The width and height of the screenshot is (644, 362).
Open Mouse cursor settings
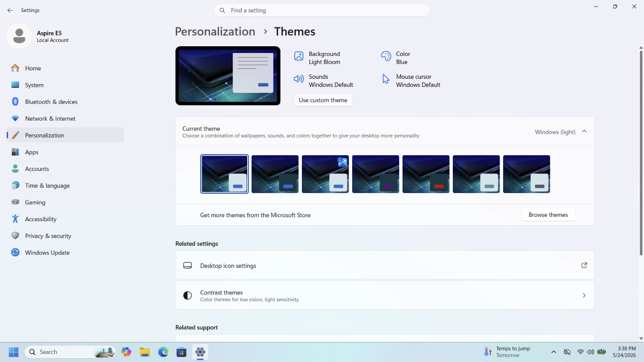pyautogui.click(x=411, y=81)
